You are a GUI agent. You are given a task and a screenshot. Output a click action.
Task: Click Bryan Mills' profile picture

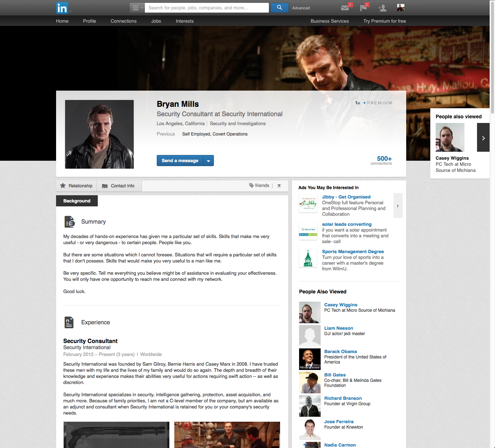(99, 134)
